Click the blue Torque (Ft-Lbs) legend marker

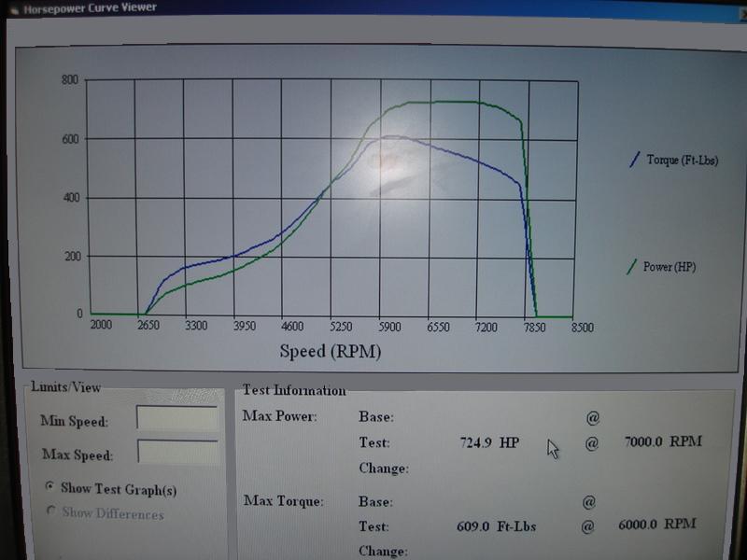coord(634,160)
